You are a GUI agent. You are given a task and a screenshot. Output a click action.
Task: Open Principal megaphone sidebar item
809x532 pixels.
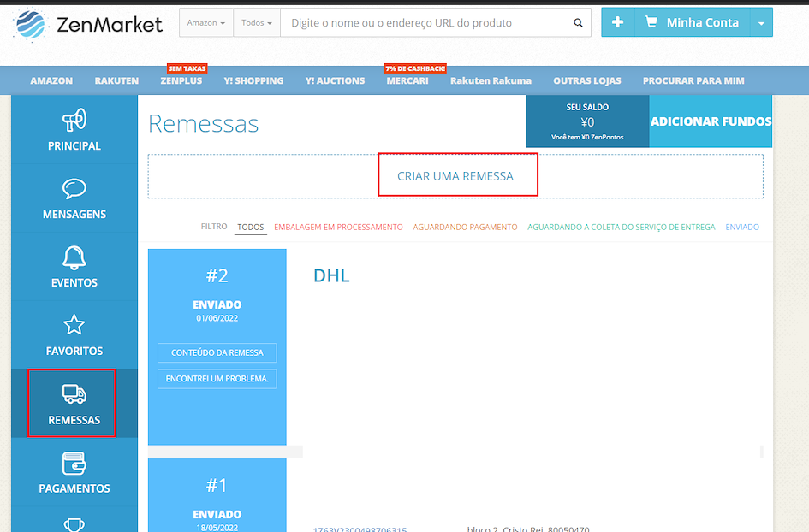coord(74,129)
